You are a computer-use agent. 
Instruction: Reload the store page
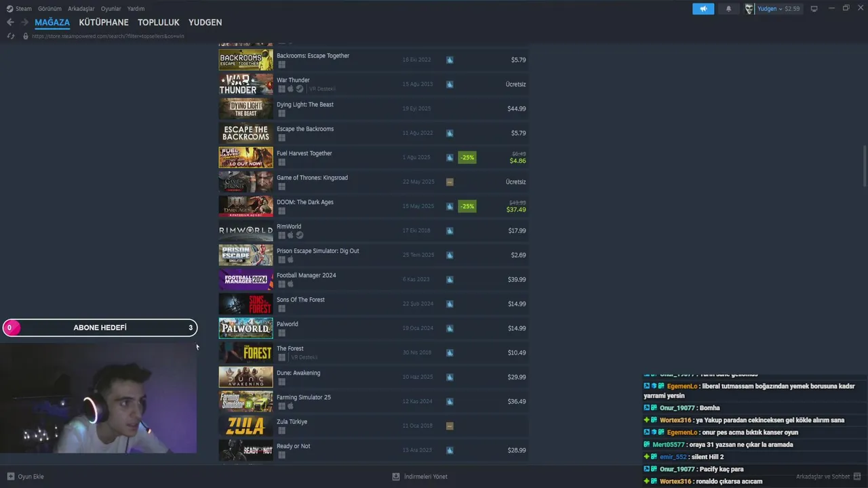pyautogui.click(x=11, y=36)
